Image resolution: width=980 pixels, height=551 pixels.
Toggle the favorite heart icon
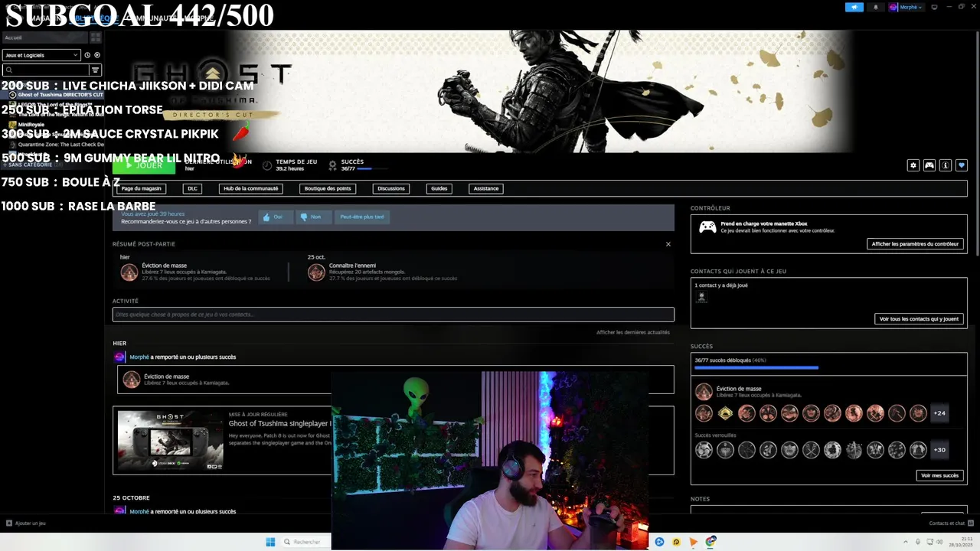[x=962, y=165]
